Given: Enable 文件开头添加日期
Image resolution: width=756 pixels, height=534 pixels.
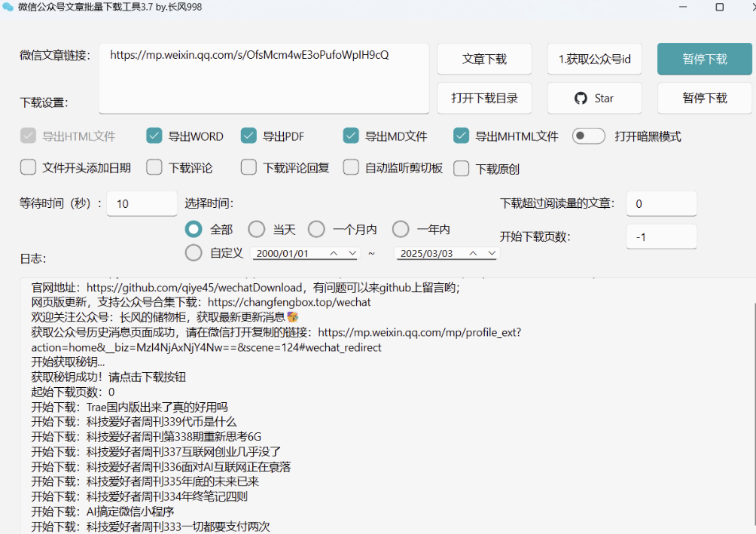Looking at the screenshot, I should (x=28, y=167).
